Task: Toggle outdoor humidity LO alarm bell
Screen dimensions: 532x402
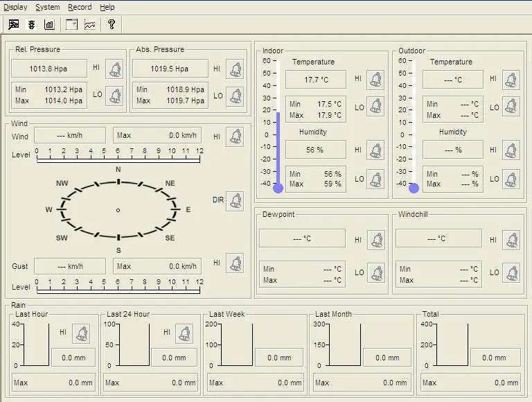Action: 511,179
